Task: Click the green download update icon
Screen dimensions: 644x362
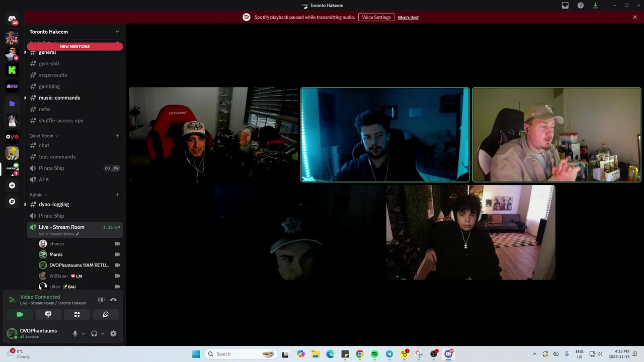Action: (595, 6)
